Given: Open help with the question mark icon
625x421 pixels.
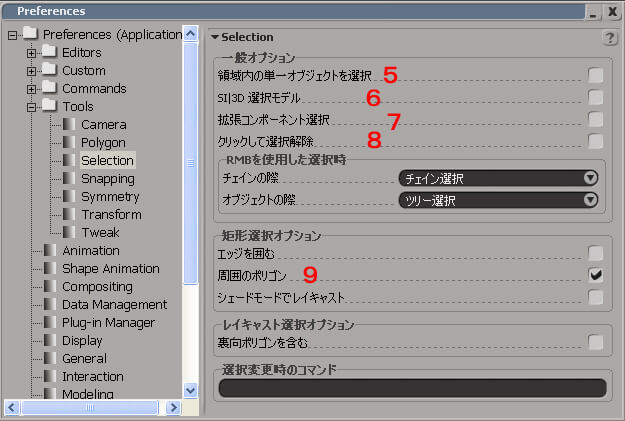Looking at the screenshot, I should tap(609, 38).
